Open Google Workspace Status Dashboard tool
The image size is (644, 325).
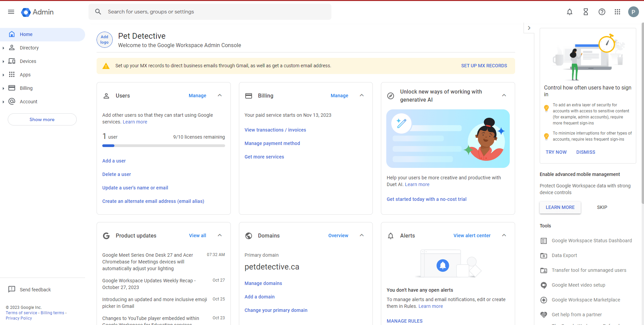(592, 241)
